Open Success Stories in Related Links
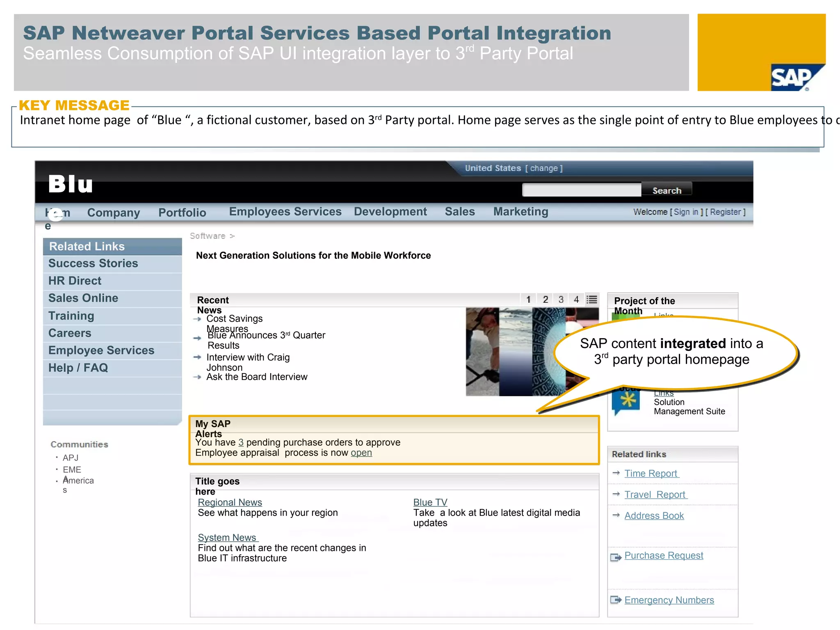Viewport: 840px width, 630px height. (93, 263)
